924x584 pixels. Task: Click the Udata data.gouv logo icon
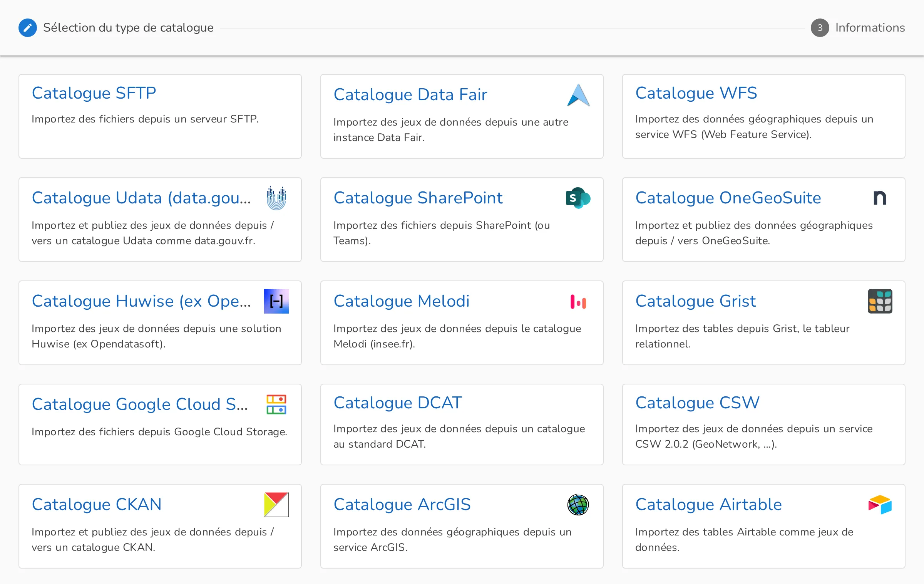pos(276,198)
